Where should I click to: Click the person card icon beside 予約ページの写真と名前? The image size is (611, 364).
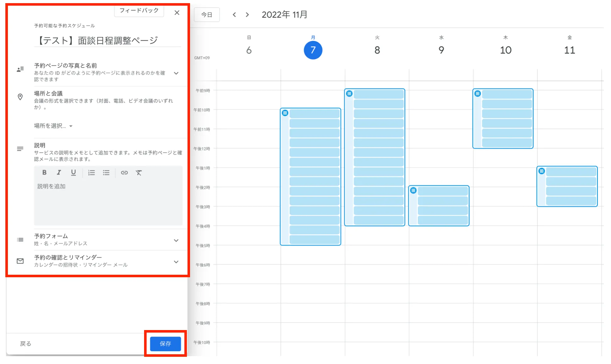(20, 69)
